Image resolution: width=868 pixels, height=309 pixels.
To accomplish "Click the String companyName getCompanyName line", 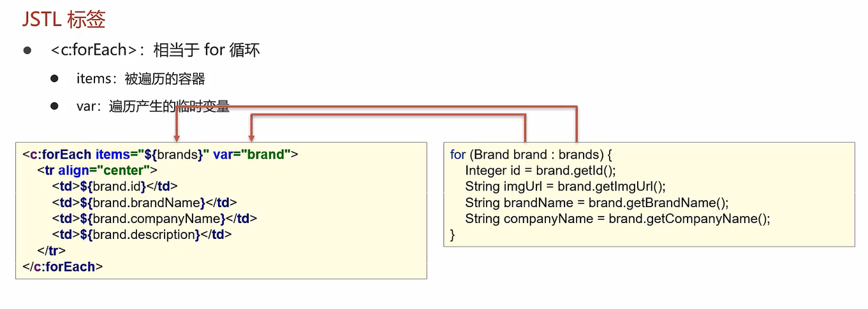I will (x=617, y=219).
